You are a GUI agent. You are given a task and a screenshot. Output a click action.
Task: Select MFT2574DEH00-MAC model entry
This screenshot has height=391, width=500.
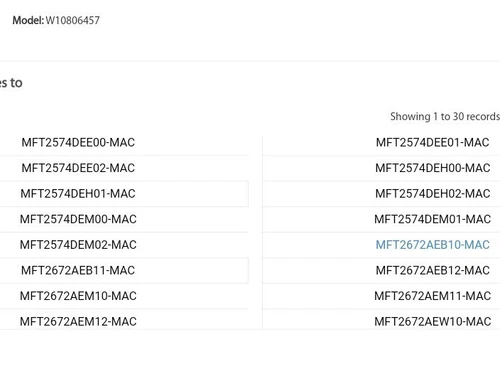click(x=432, y=168)
